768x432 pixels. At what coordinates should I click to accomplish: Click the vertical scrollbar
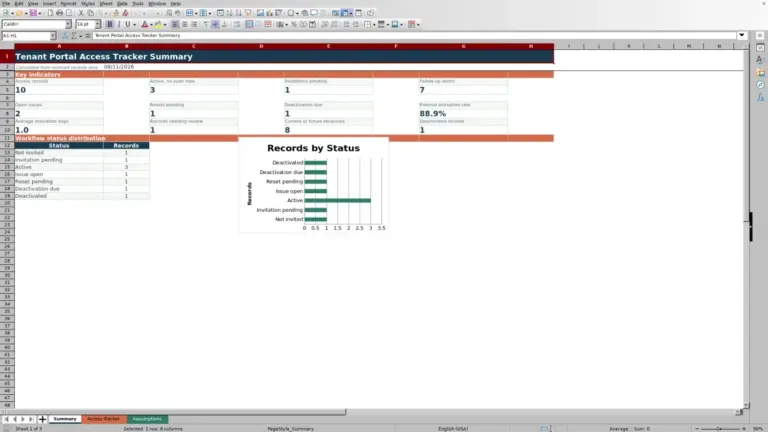746,225
